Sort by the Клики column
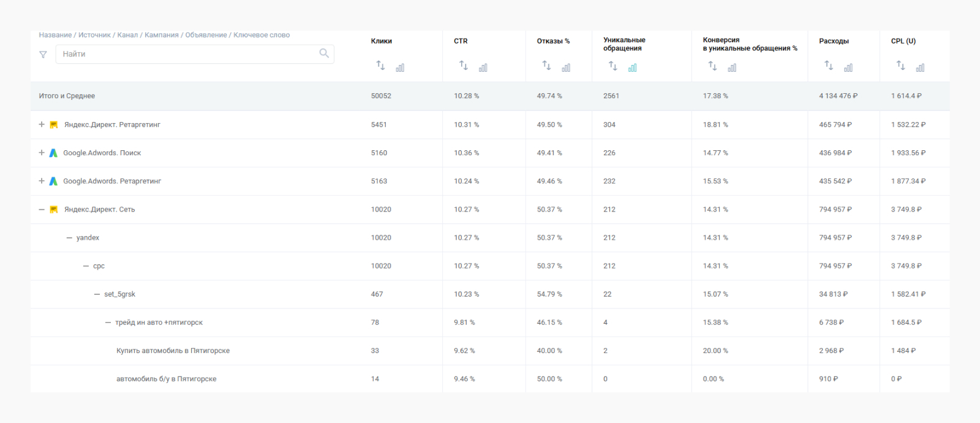Screen dimensions: 980x423 (x=380, y=66)
